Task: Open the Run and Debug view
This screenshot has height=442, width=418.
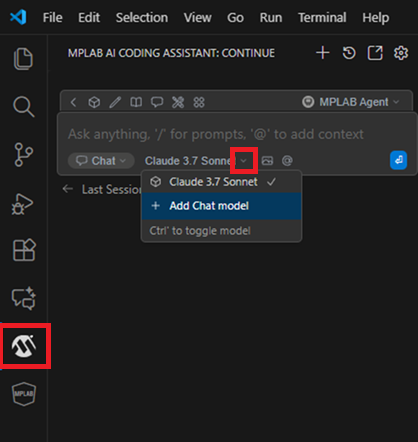Action: point(23,204)
